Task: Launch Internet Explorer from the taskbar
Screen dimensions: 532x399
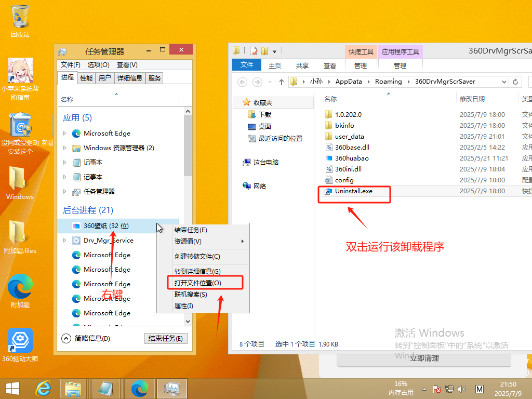Action: pos(44,389)
